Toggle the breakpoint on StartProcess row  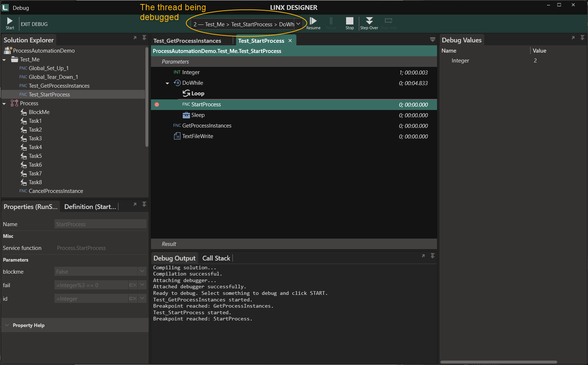(x=157, y=104)
